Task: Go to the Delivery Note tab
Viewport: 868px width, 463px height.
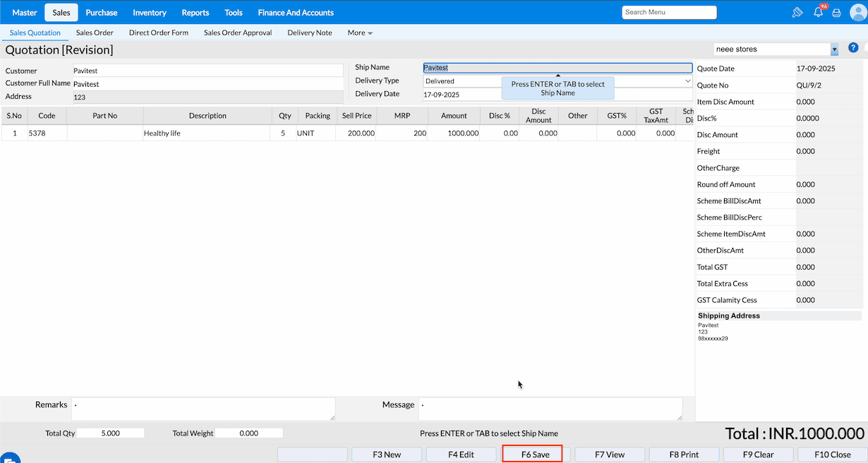Action: [310, 32]
